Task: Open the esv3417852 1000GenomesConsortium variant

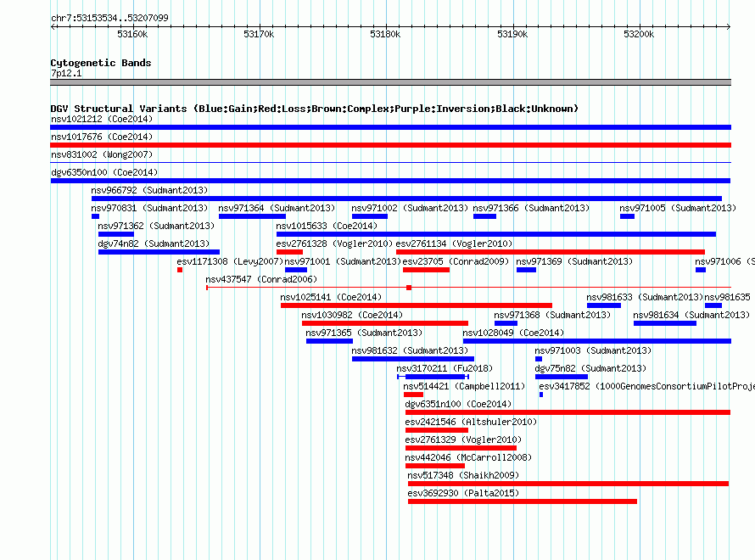Action: click(x=646, y=386)
